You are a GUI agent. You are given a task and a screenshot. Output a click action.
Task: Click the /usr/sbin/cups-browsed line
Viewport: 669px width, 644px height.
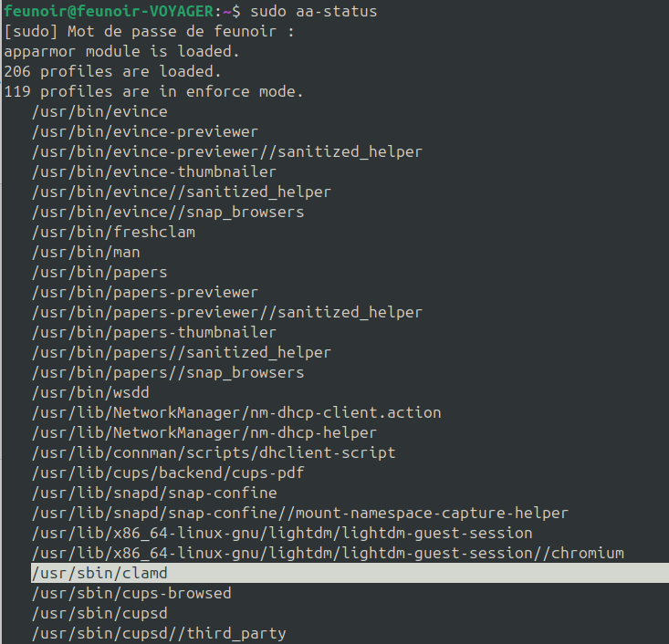[x=131, y=593]
